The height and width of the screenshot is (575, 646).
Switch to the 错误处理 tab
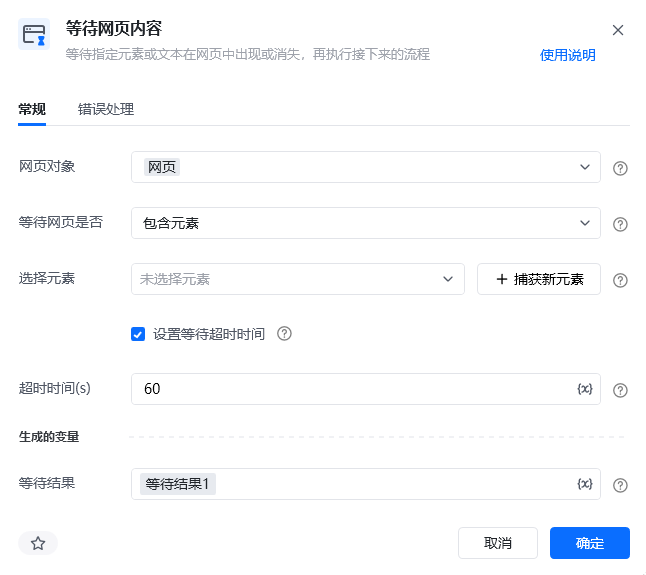pos(106,109)
